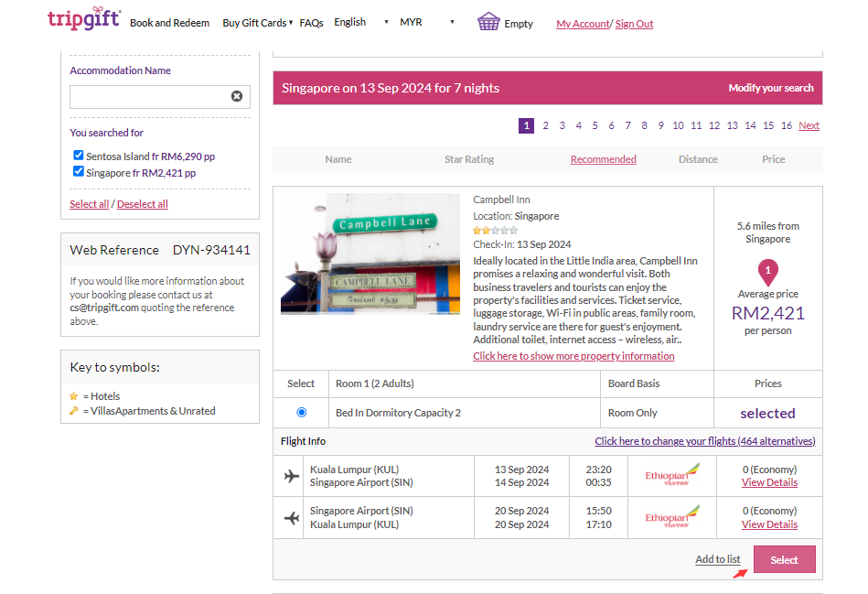The image size is (868, 594).
Task: Click Deselect all link
Action: click(x=143, y=204)
